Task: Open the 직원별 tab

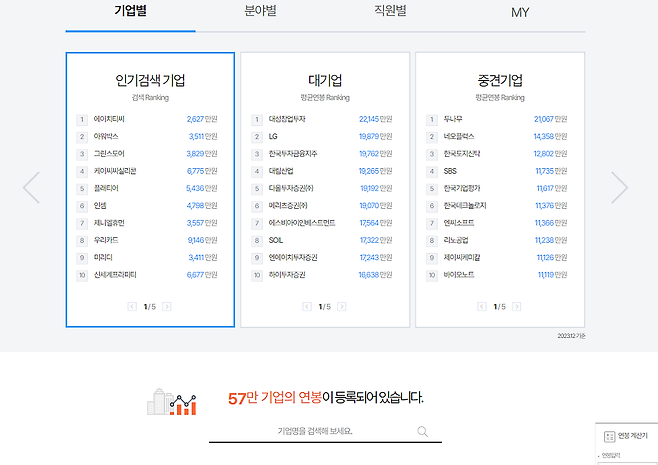Action: coord(390,12)
